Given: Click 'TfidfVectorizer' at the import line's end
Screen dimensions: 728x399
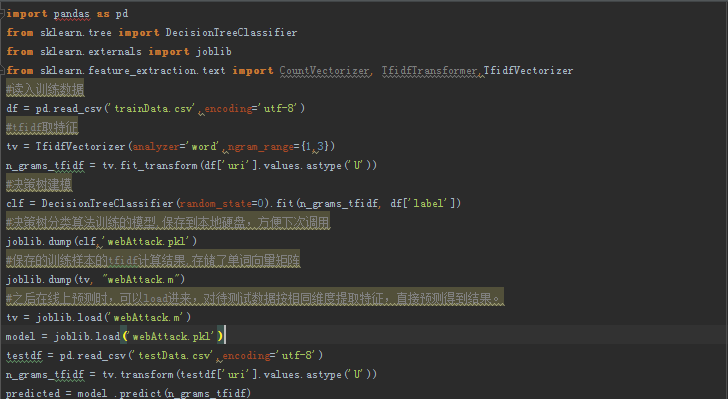Looking at the screenshot, I should 528,71.
